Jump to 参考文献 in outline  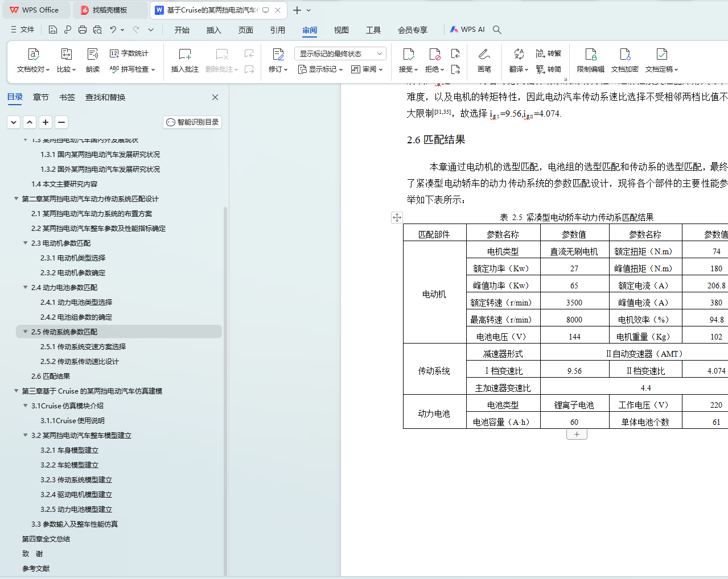tap(36, 569)
